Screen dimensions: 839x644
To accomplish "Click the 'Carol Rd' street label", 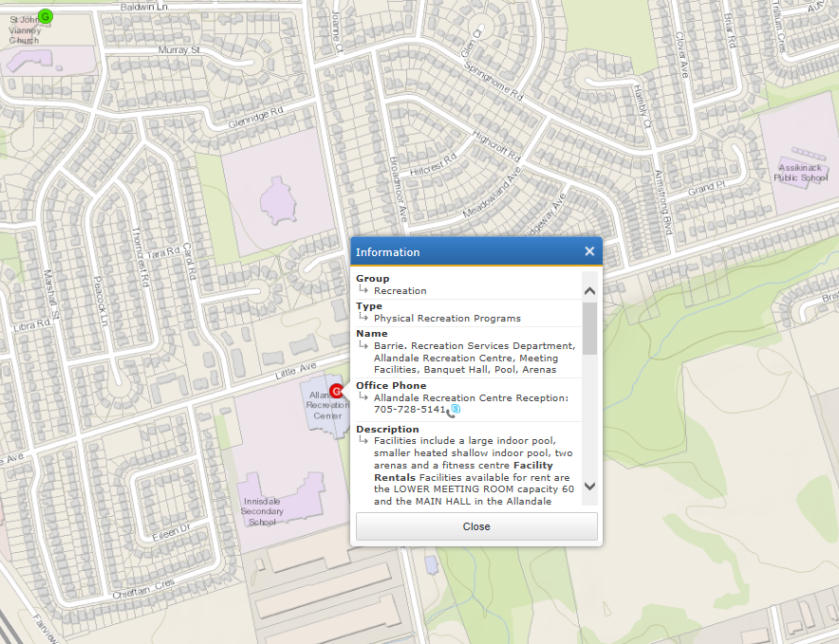I will pos(190,262).
